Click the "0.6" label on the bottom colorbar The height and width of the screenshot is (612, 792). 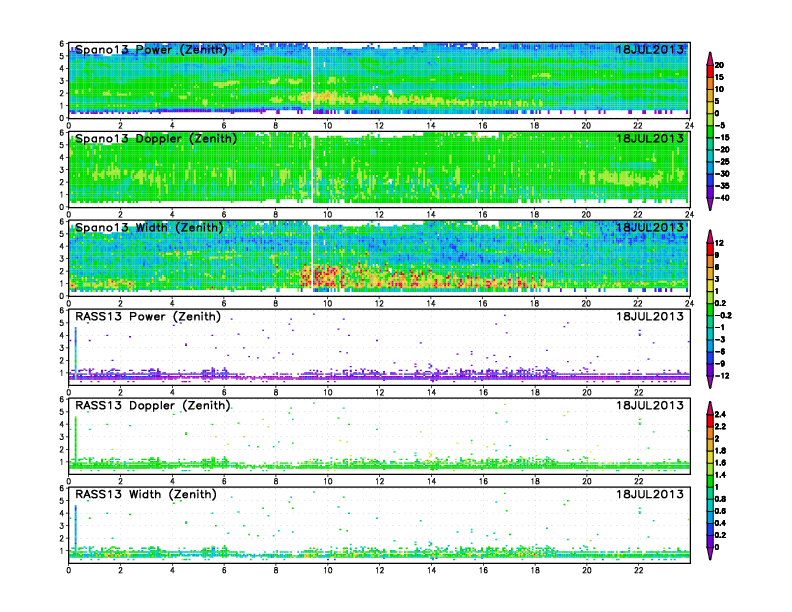tap(721, 511)
